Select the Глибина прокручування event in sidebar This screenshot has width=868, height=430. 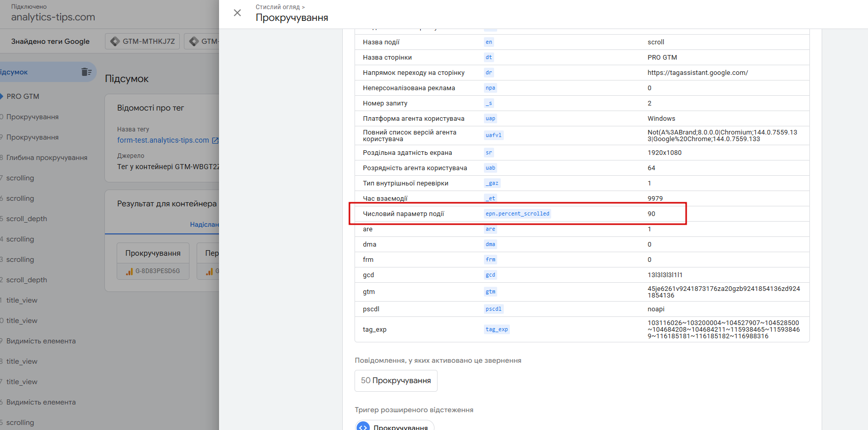coord(47,157)
